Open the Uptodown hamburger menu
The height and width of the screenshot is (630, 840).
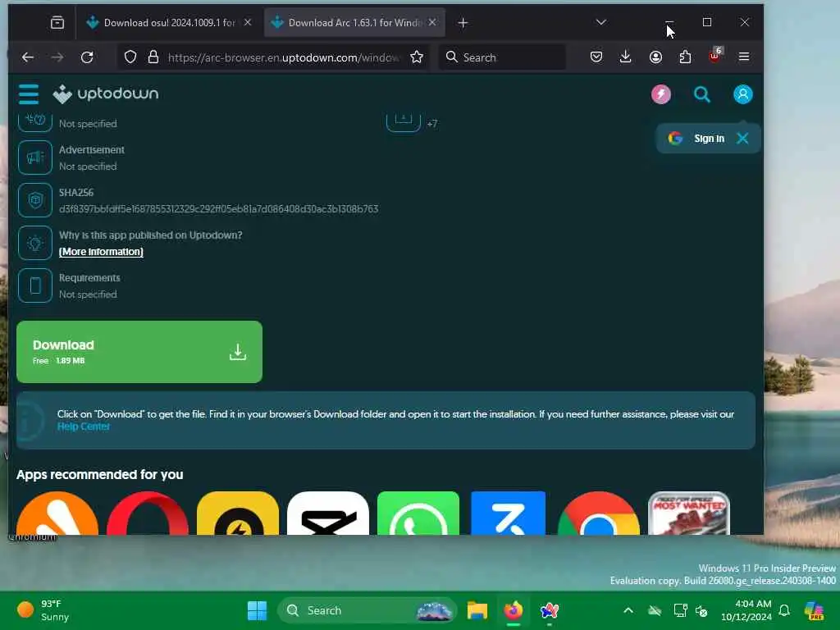[x=29, y=94]
